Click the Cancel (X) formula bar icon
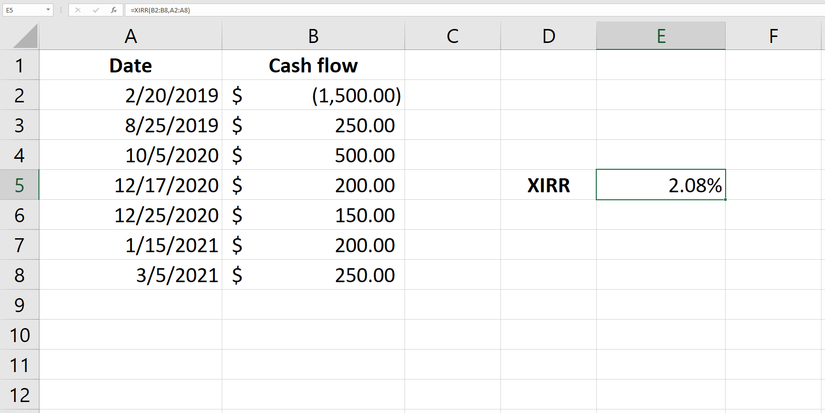Image resolution: width=825 pixels, height=413 pixels. click(78, 10)
